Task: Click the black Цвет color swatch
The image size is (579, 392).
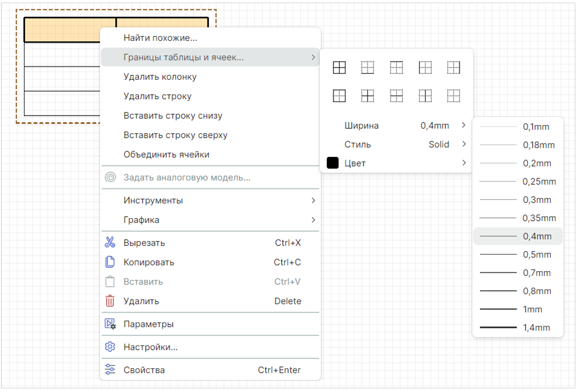Action: click(332, 163)
